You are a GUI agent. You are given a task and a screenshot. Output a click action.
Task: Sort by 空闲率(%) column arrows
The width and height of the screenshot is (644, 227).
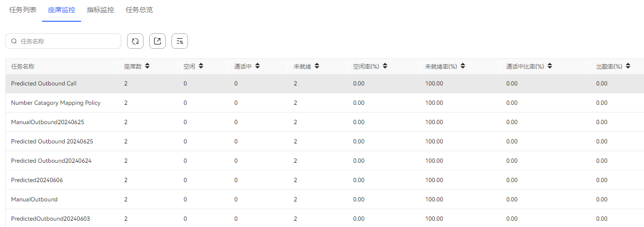coord(385,66)
